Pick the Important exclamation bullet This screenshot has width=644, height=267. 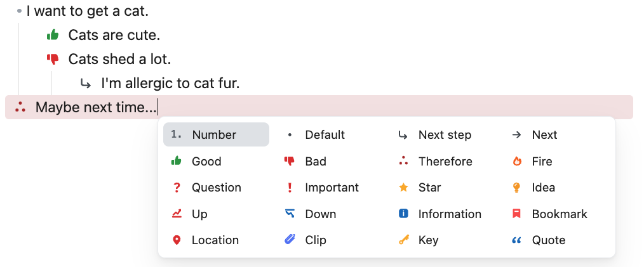point(330,188)
